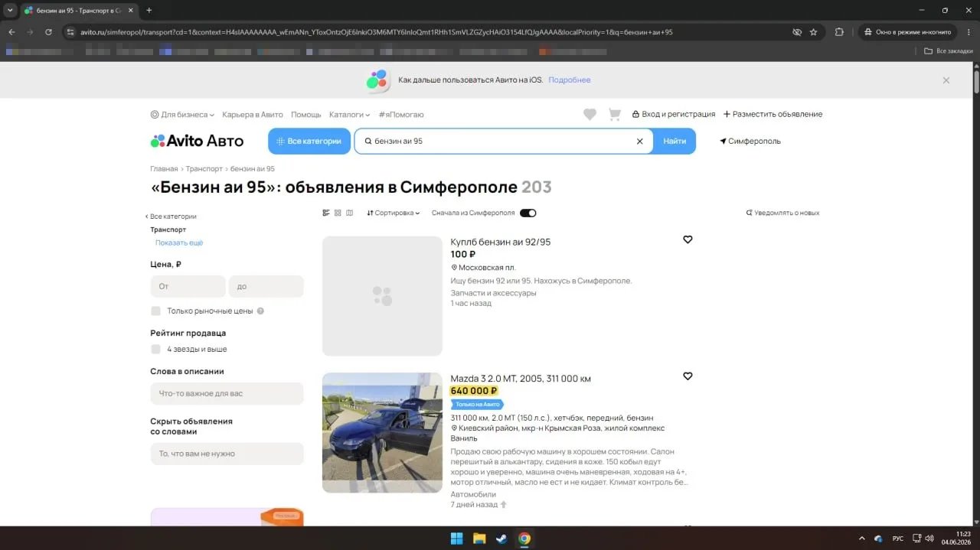Screen dimensions: 980x550
Task: Open volume tray icon
Action: coord(929,539)
